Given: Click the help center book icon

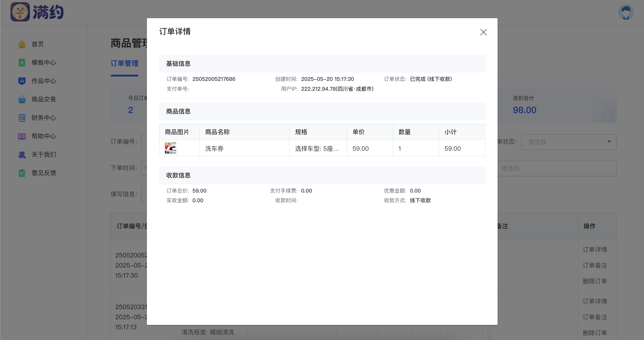Looking at the screenshot, I should tap(22, 136).
